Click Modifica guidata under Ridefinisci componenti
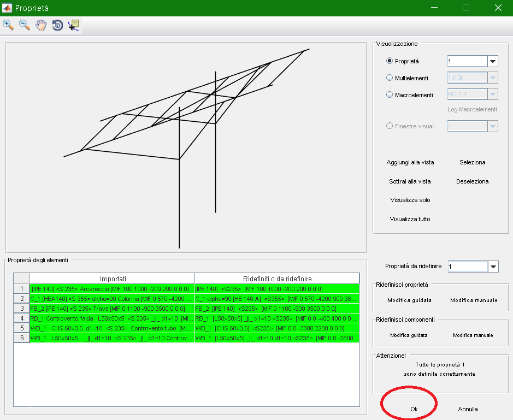This screenshot has width=513, height=420. (409, 335)
